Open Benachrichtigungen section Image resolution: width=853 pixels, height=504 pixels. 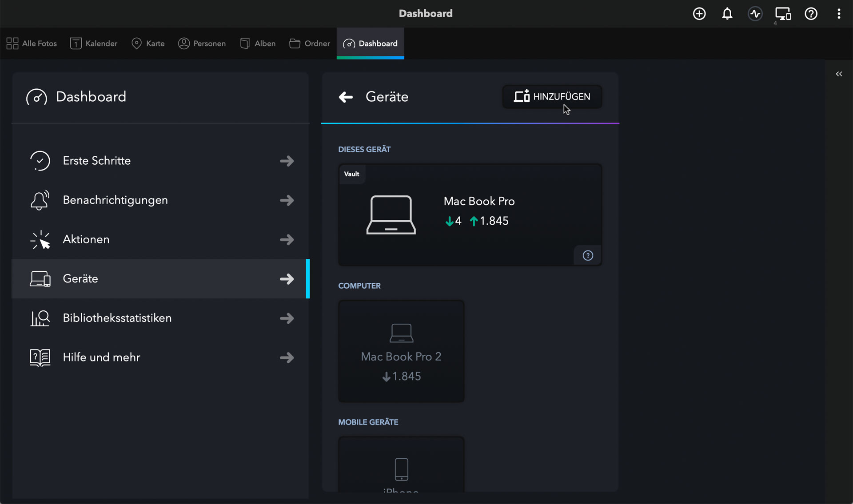(161, 200)
